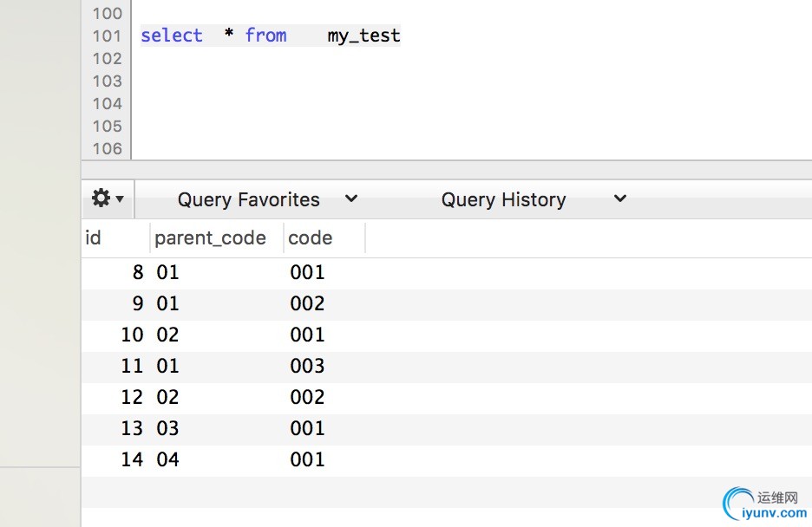This screenshot has width=812, height=527.
Task: Click parent_code cell of row 12
Action: [x=167, y=397]
